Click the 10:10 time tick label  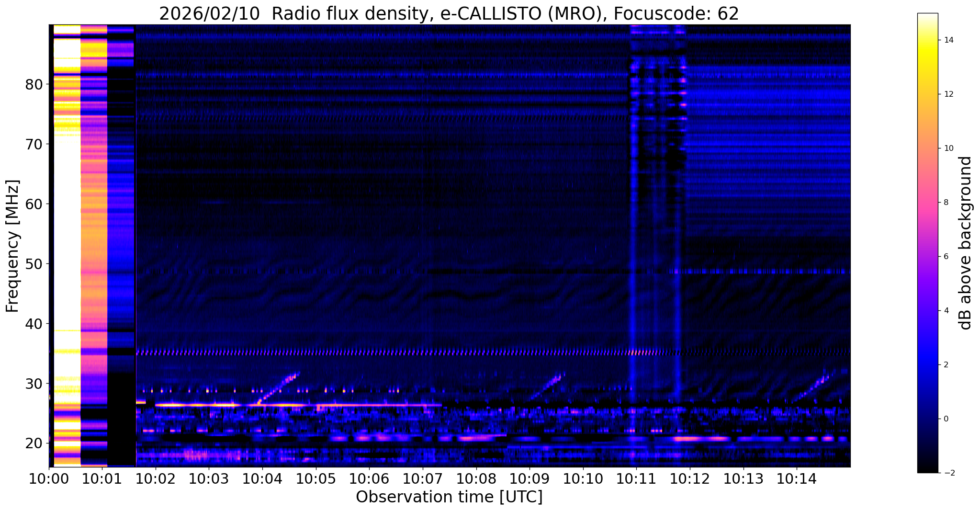pyautogui.click(x=583, y=478)
